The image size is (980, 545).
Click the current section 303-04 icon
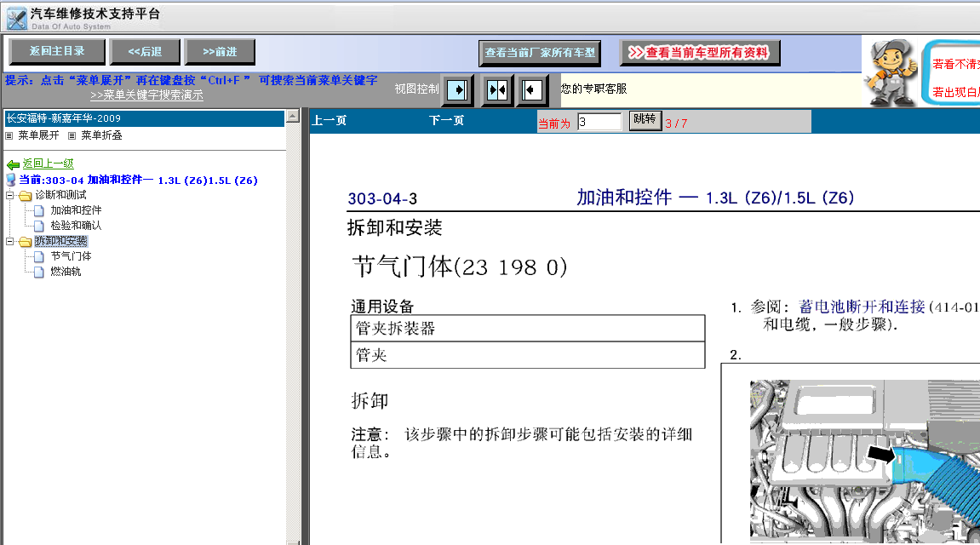(10, 180)
